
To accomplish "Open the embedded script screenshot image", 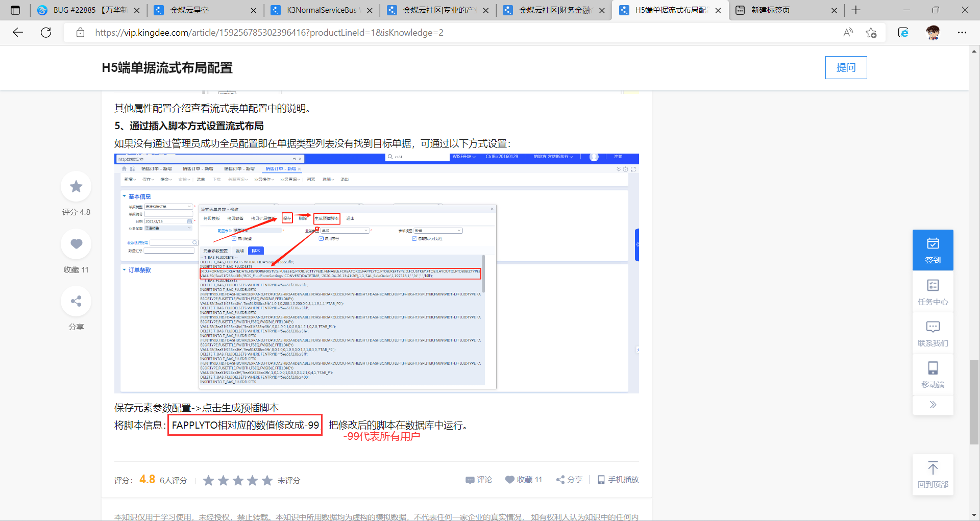I will point(377,273).
